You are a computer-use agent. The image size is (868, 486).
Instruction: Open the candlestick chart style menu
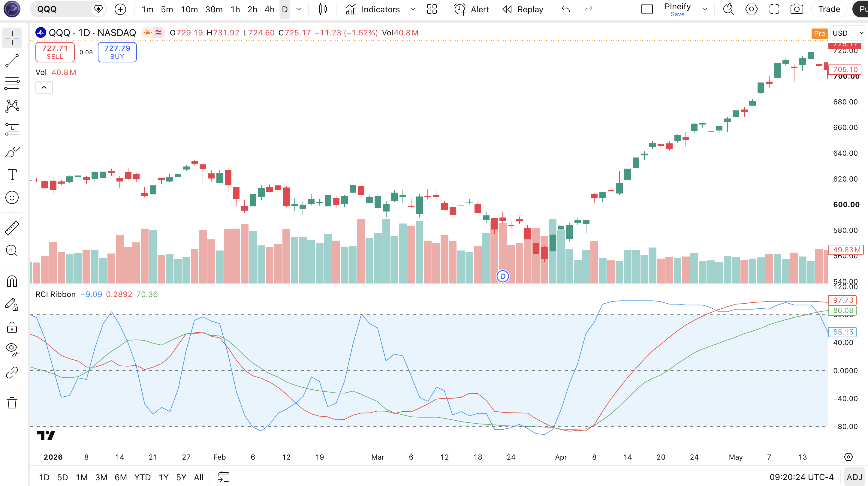pos(323,9)
